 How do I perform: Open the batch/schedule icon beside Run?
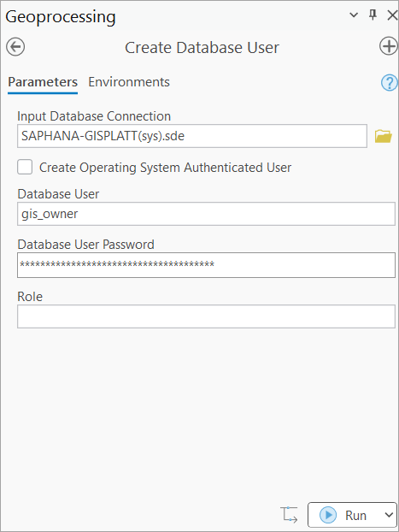coord(289,515)
